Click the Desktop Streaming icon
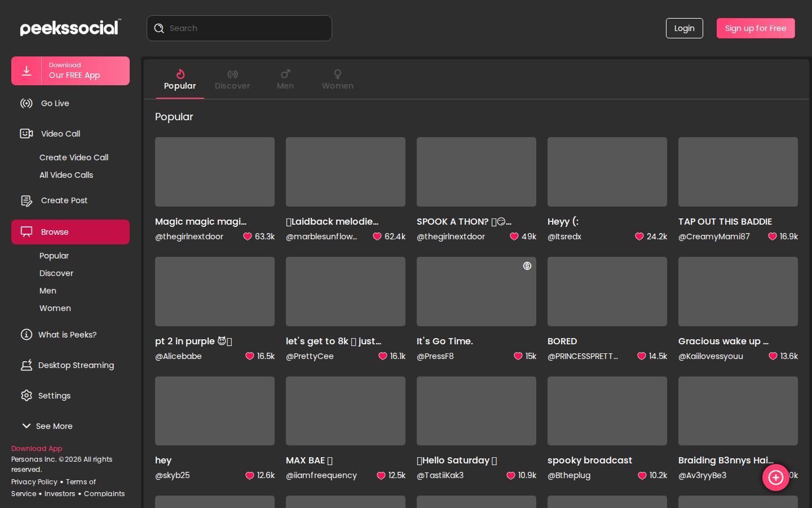Image resolution: width=812 pixels, height=508 pixels. point(27,365)
